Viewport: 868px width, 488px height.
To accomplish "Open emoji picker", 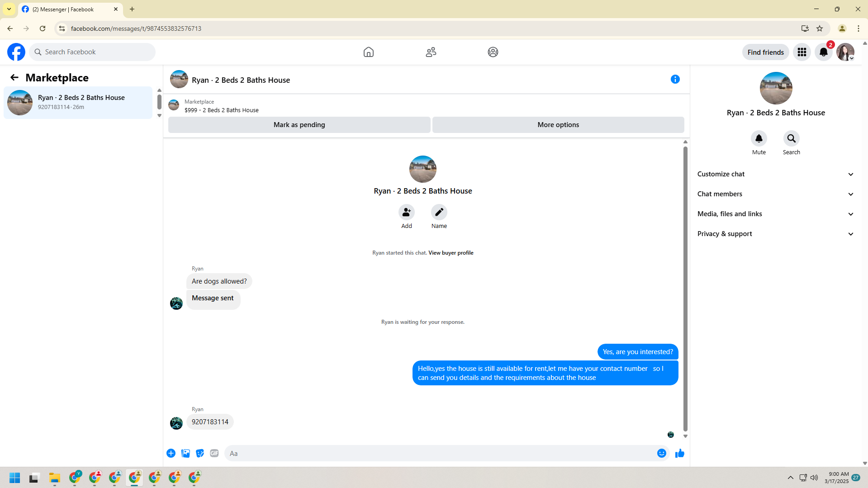I will [662, 453].
